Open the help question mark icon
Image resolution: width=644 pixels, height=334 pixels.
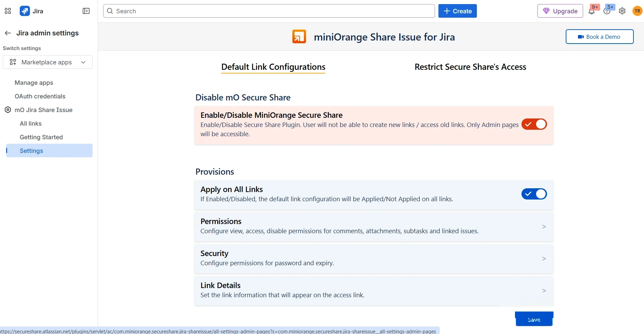[607, 11]
